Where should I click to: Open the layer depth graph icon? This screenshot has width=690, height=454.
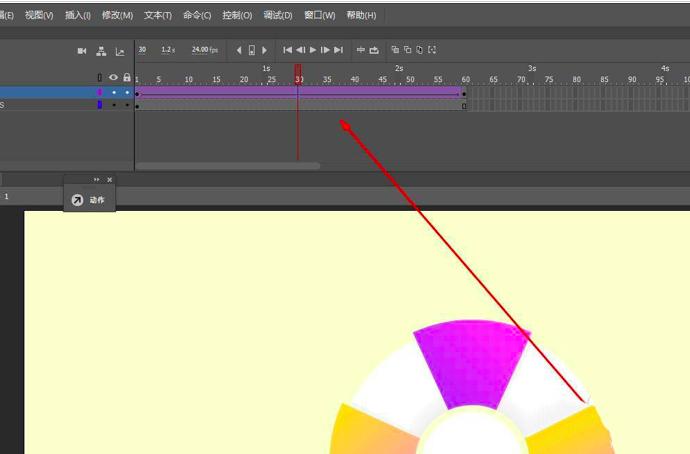[x=120, y=52]
